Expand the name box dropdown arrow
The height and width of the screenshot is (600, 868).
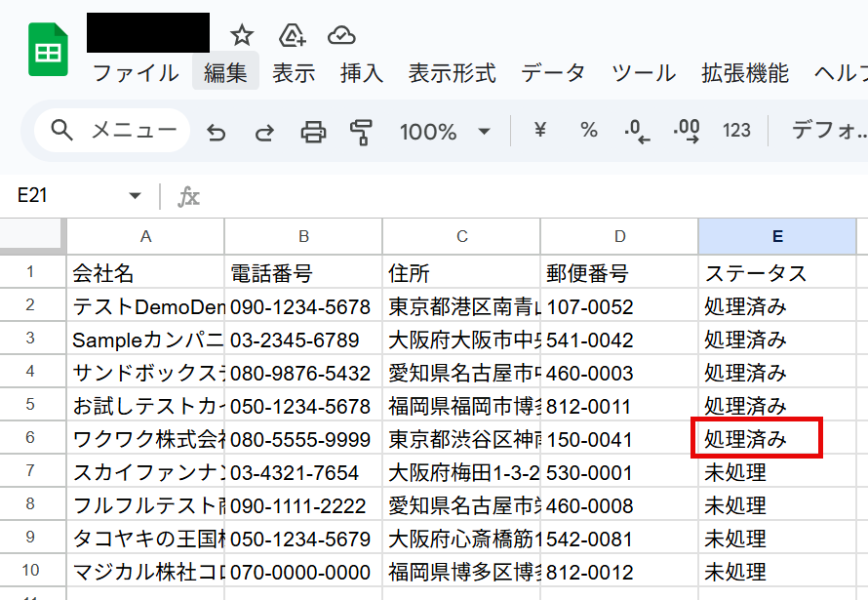(x=135, y=196)
